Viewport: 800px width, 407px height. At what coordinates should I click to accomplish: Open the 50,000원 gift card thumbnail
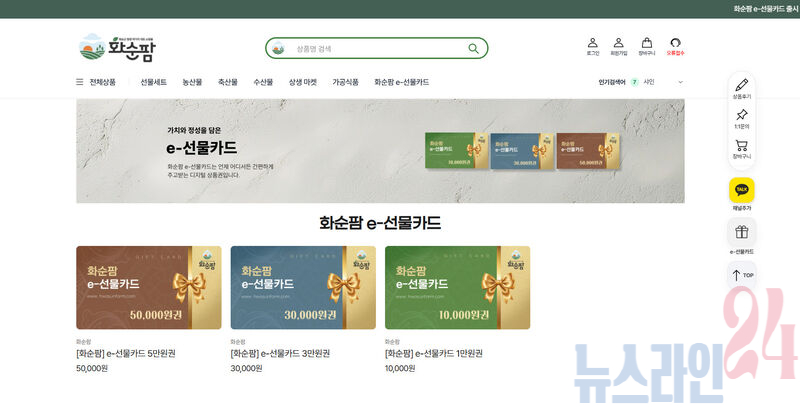click(149, 287)
